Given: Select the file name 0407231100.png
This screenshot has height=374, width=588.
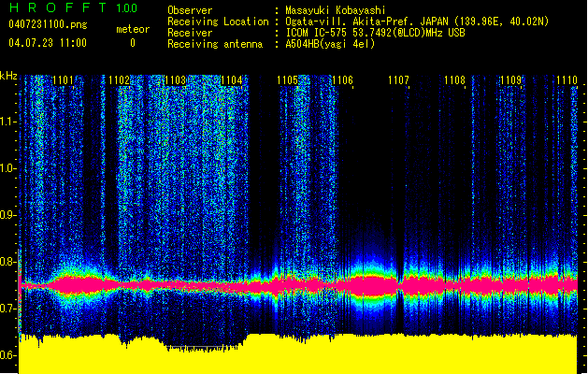Looking at the screenshot, I should pos(48,24).
